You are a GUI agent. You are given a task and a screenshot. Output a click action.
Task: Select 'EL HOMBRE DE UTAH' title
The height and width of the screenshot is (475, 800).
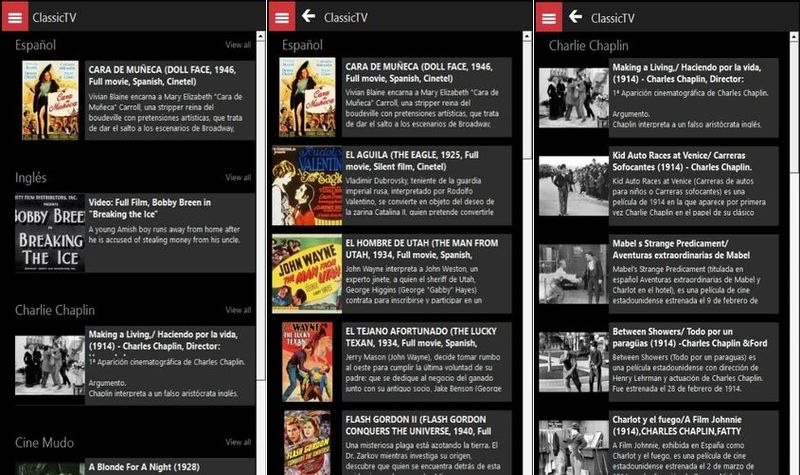[421, 249]
